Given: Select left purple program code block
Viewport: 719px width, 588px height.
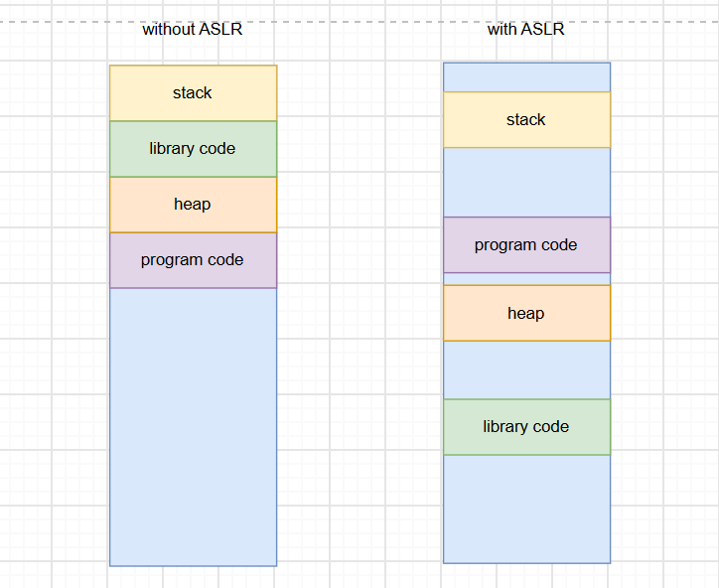Looking at the screenshot, I should (193, 260).
